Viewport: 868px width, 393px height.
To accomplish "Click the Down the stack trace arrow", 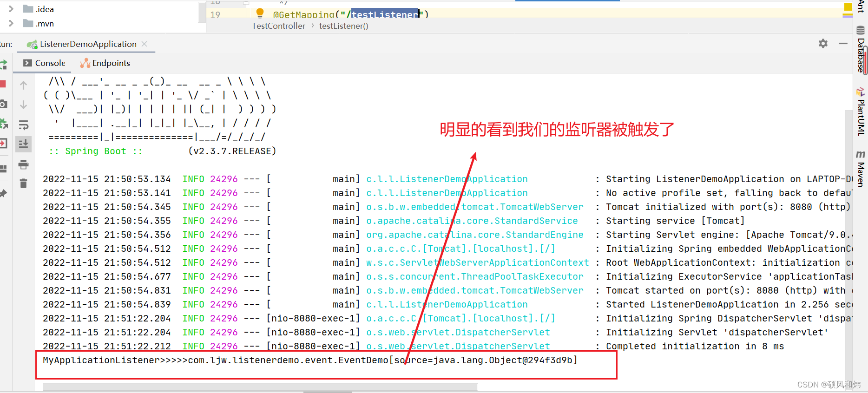I will coord(23,105).
